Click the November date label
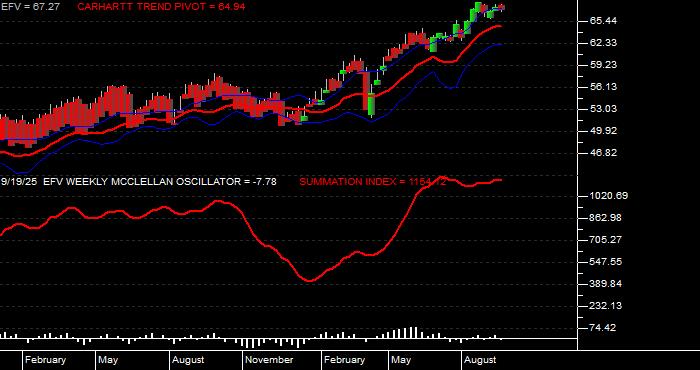This screenshot has height=370, width=700. coord(270,360)
